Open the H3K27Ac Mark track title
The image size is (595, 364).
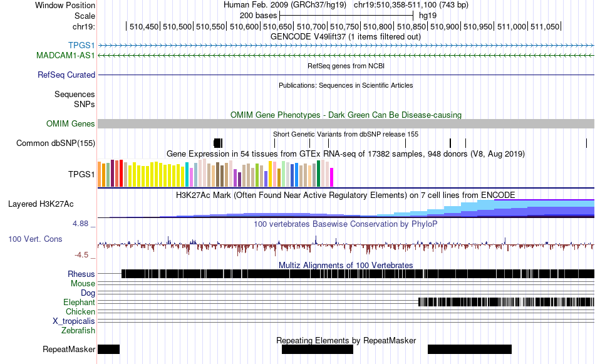[345, 195]
